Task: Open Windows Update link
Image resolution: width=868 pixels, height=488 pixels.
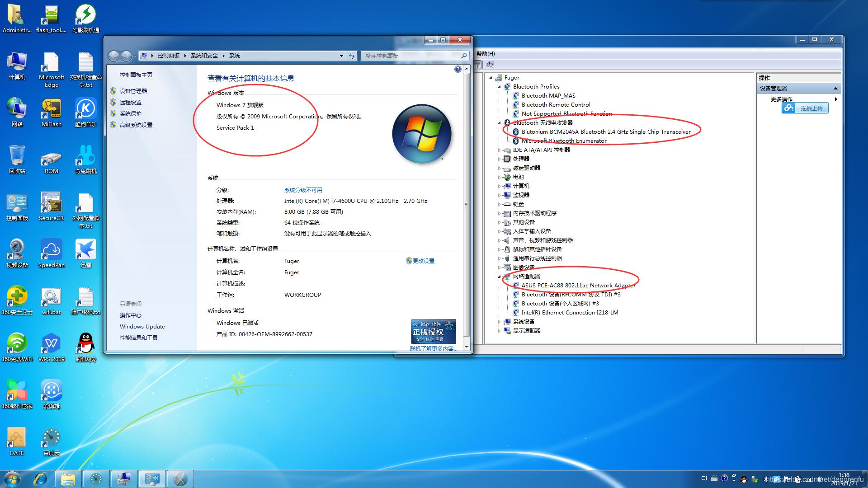Action: coord(142,327)
